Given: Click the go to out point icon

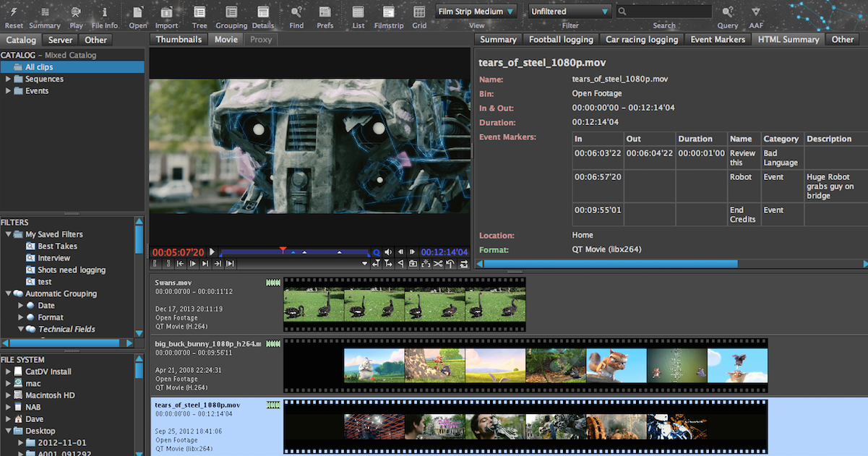Looking at the screenshot, I should pos(218,264).
